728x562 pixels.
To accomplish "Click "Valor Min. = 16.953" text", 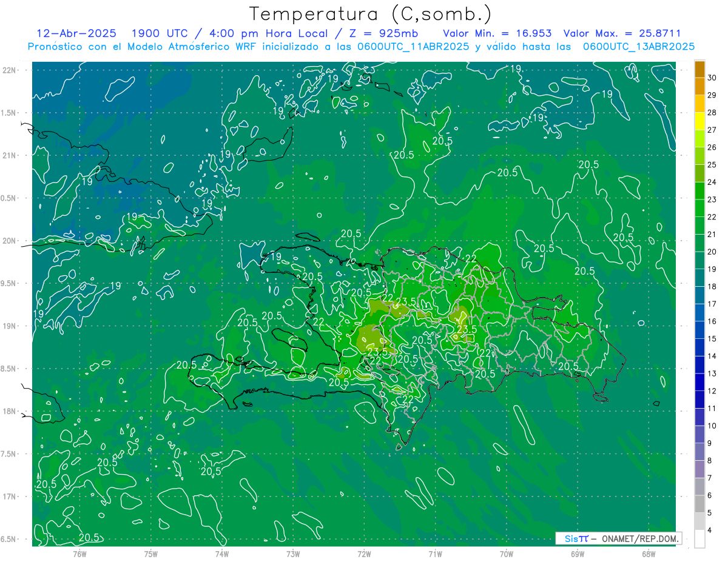I will click(x=497, y=33).
